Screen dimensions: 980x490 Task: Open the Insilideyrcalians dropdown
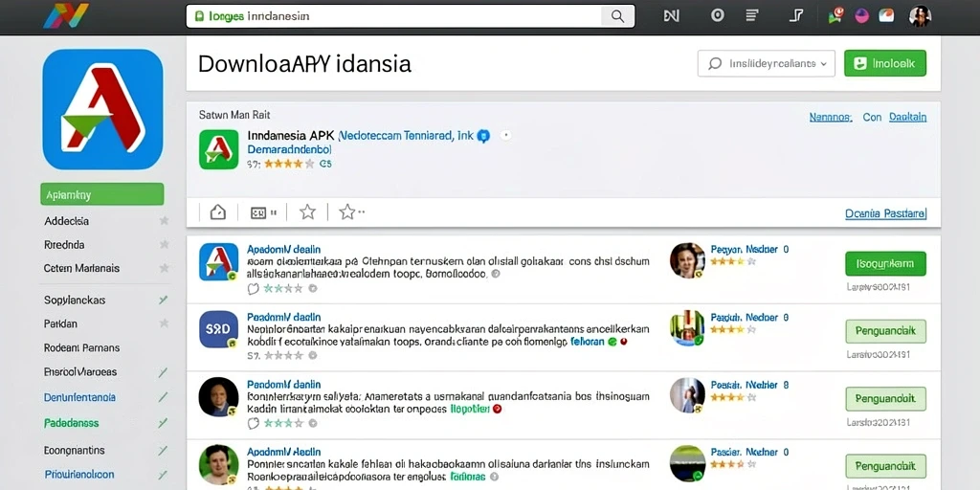coord(767,63)
